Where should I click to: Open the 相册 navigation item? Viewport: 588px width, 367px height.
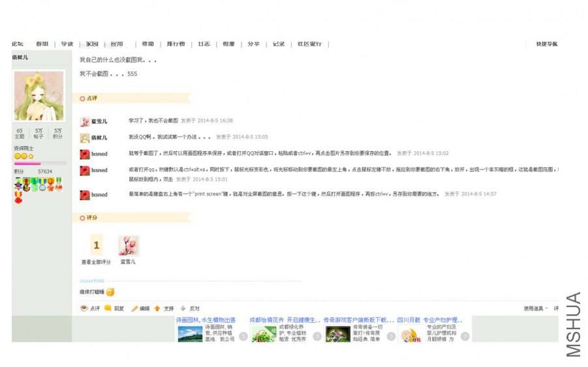[228, 44]
